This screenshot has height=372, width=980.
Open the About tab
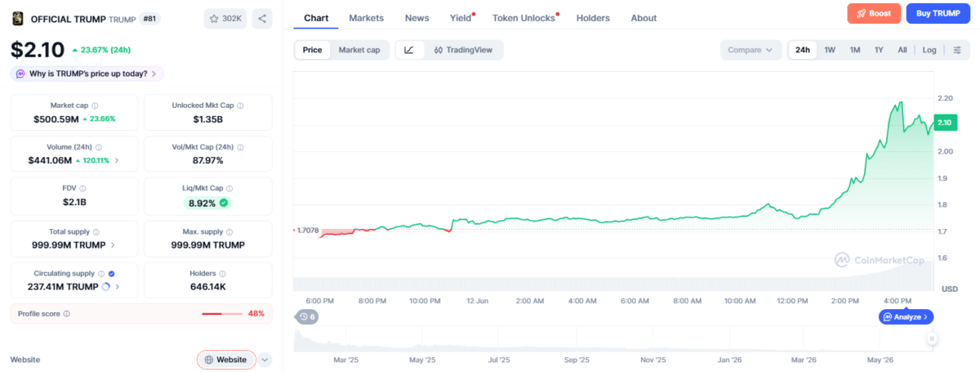click(x=644, y=18)
